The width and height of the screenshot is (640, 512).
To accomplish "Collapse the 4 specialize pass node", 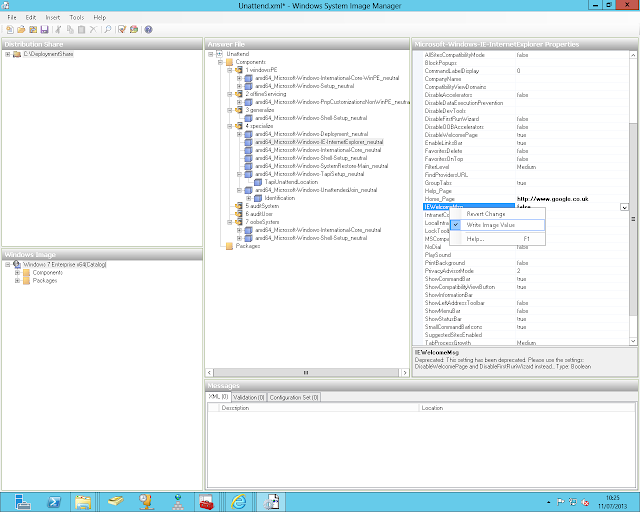I will coord(230,126).
